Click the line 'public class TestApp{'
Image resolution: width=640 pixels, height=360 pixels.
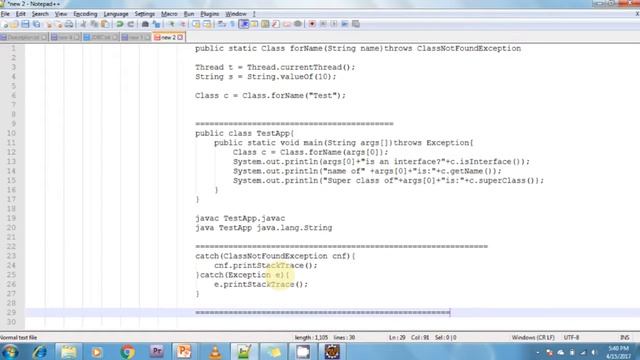pos(244,133)
